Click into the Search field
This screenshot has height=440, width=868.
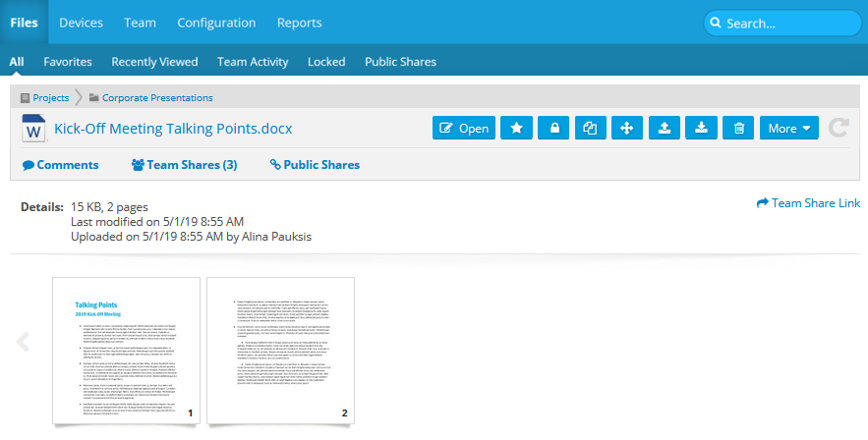[x=781, y=24]
